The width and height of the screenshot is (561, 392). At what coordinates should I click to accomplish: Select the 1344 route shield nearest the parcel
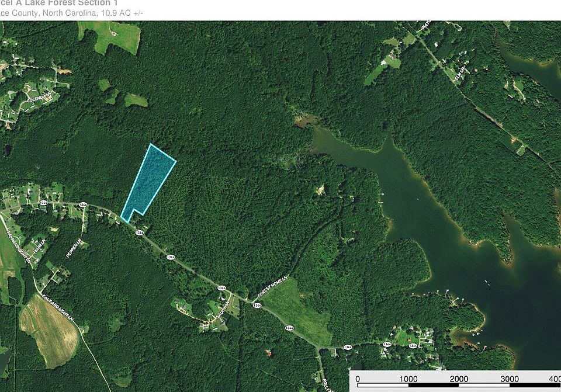[x=140, y=233]
